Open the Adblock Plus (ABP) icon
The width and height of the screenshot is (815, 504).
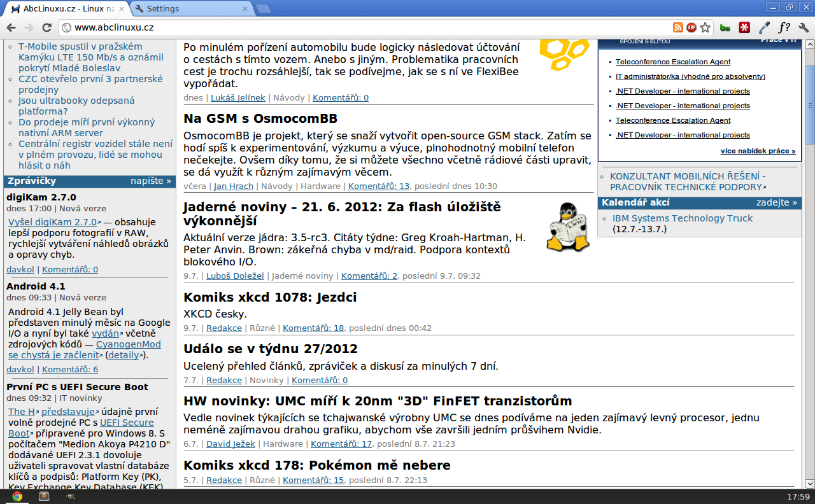click(x=691, y=27)
